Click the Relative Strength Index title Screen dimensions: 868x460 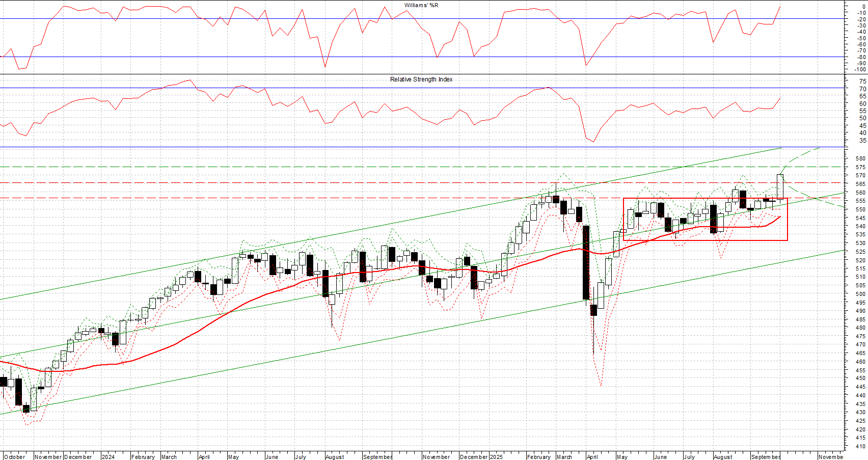[421, 79]
